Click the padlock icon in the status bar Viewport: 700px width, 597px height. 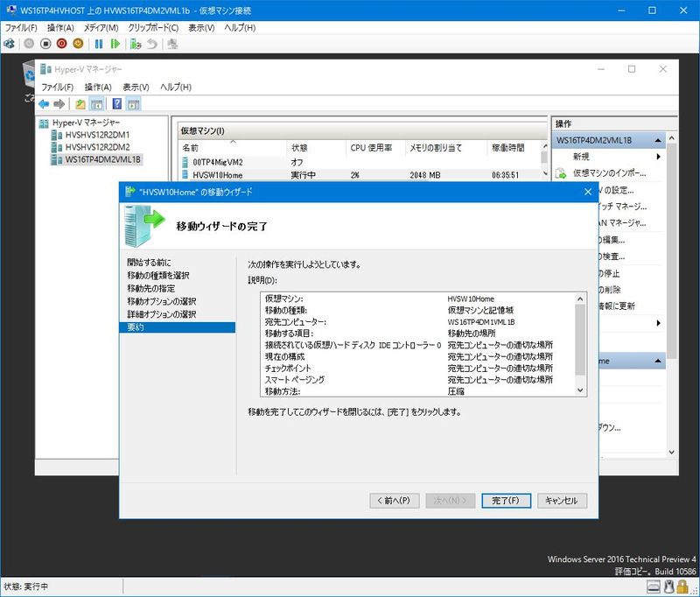682,586
